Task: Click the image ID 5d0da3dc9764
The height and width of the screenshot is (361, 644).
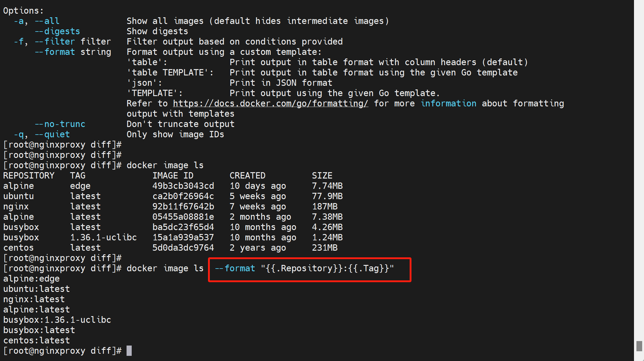Action: point(183,248)
